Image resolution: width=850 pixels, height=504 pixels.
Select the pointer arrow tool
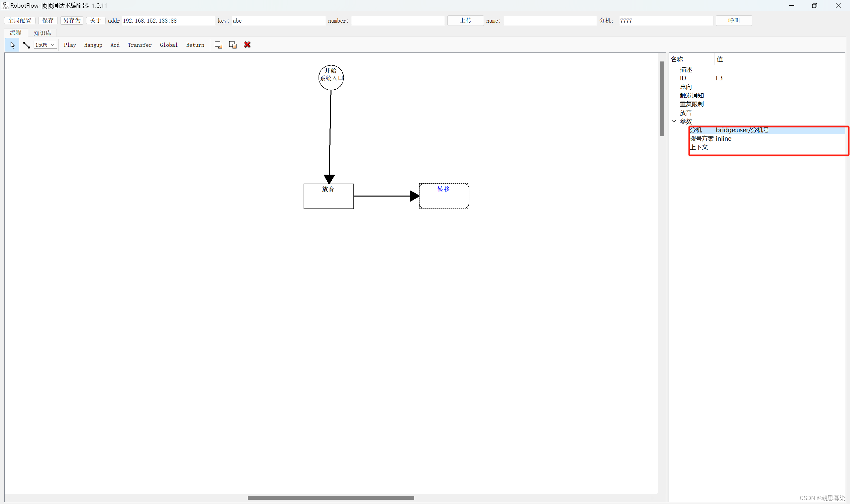coord(12,45)
